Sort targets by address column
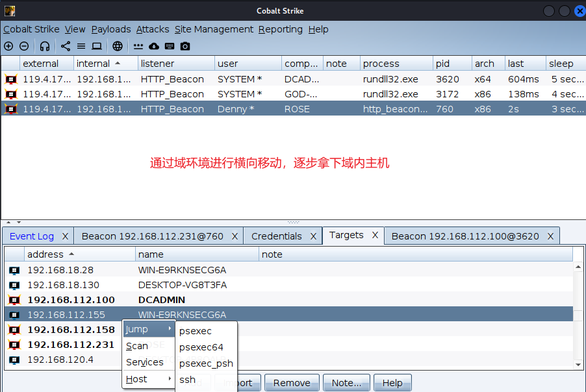Viewport: 586px width, 392px height. pyautogui.click(x=80, y=254)
